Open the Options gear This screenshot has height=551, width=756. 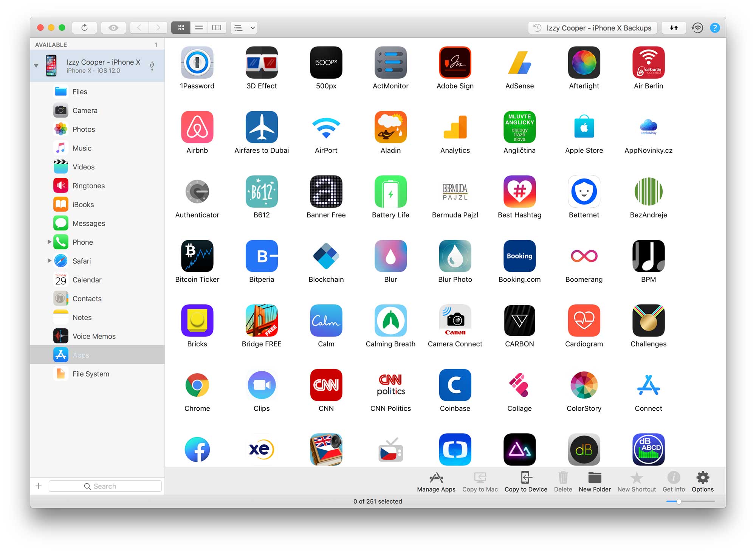(702, 478)
